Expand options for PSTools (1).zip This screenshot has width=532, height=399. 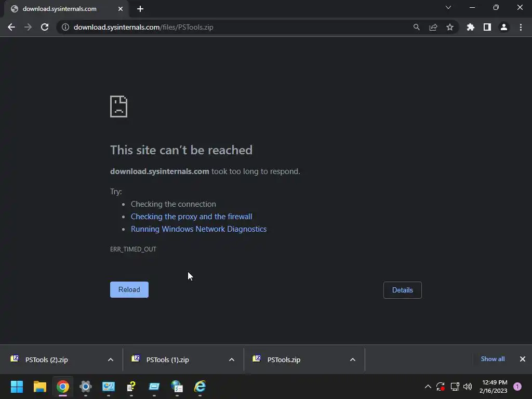coord(232,360)
